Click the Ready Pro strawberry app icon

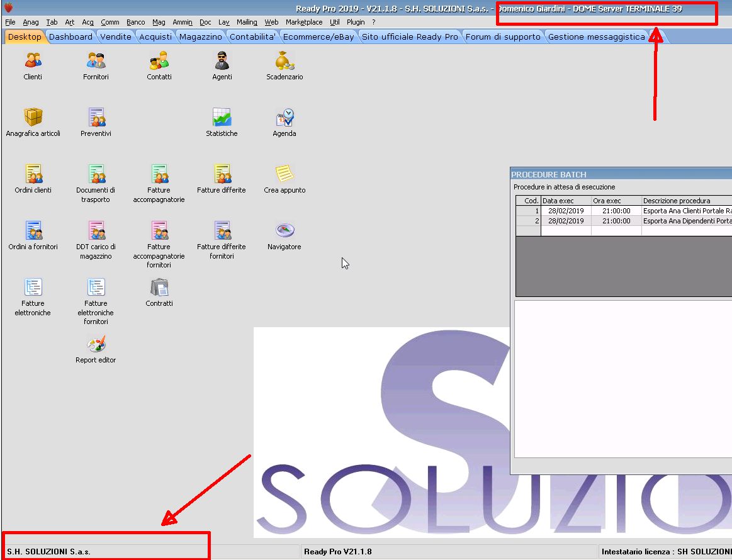8,8
